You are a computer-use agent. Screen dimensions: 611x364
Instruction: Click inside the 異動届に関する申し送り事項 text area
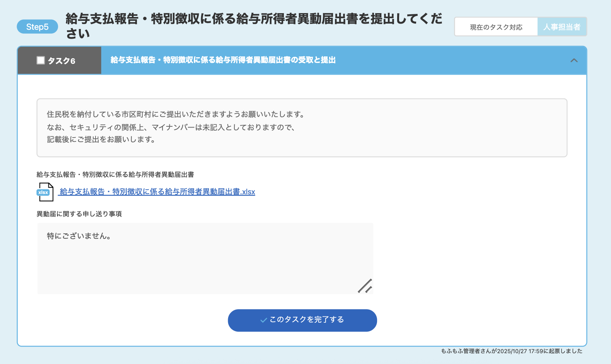coord(205,259)
